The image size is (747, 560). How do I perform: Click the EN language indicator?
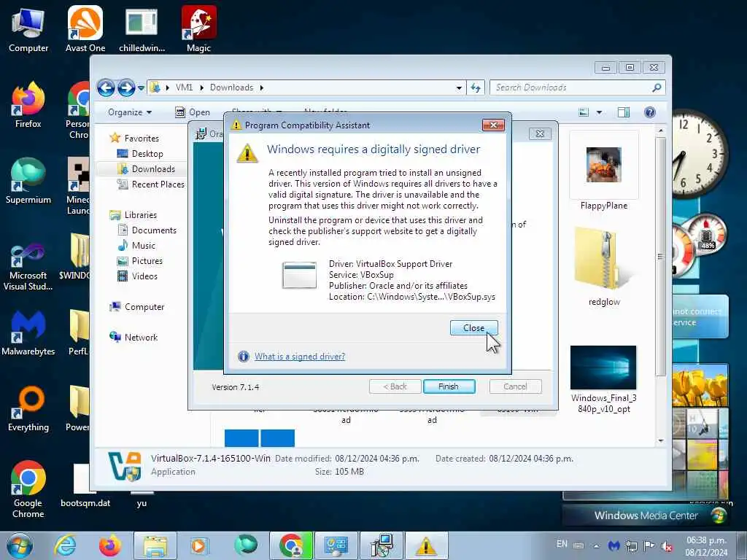tap(562, 544)
